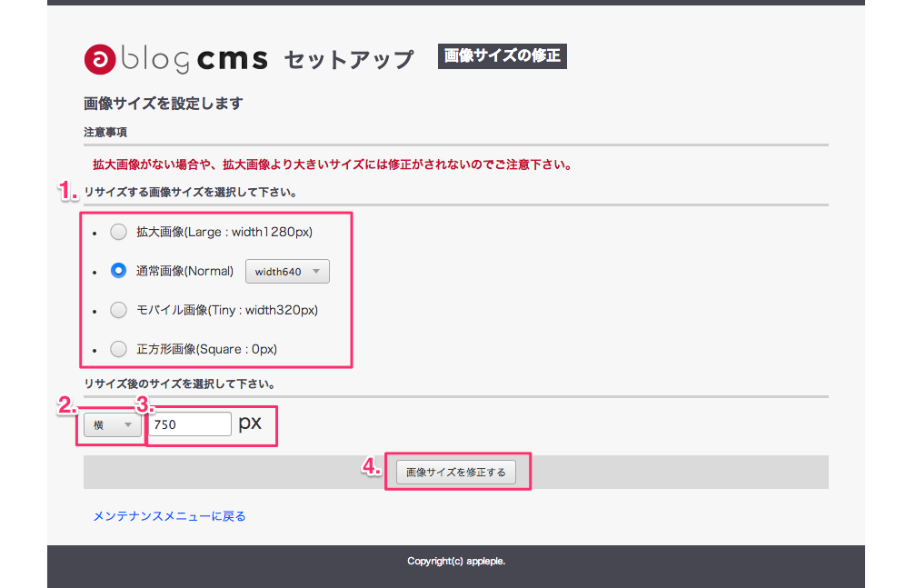906x588 pixels.
Task: Click the セットアップ title text
Action: [x=349, y=59]
